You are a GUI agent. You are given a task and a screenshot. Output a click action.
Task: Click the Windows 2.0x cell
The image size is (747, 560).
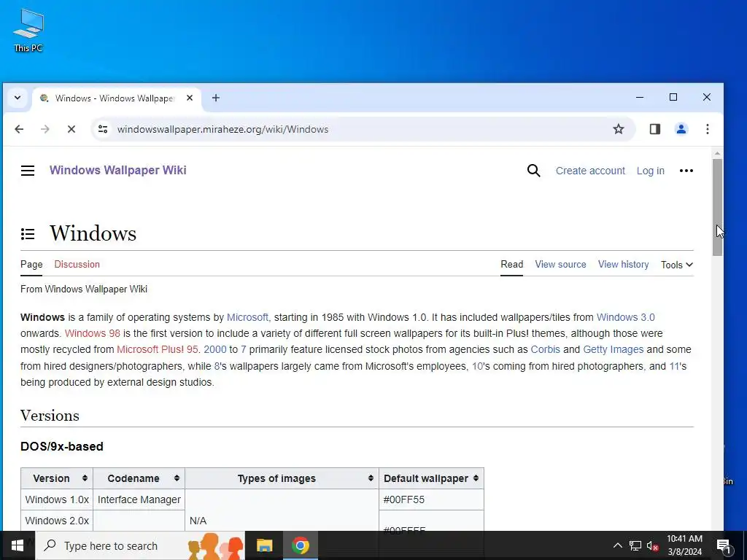point(57,521)
